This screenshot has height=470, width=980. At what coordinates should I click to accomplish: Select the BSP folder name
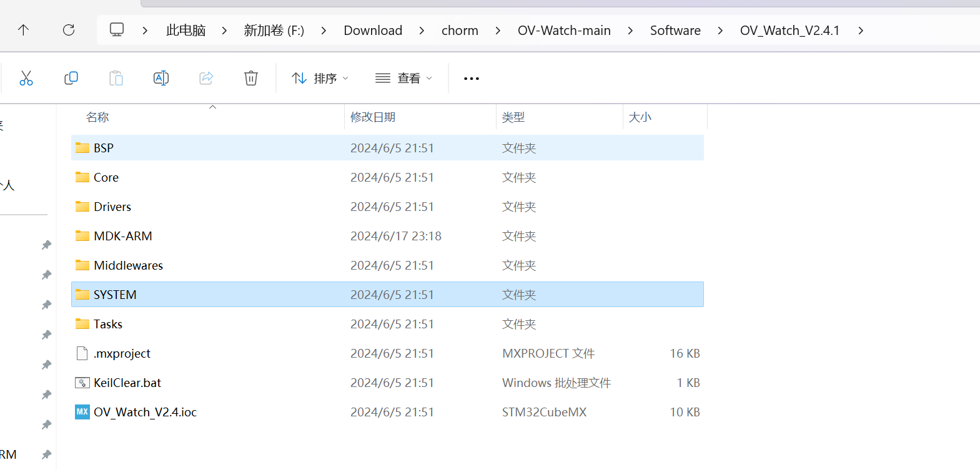[104, 148]
